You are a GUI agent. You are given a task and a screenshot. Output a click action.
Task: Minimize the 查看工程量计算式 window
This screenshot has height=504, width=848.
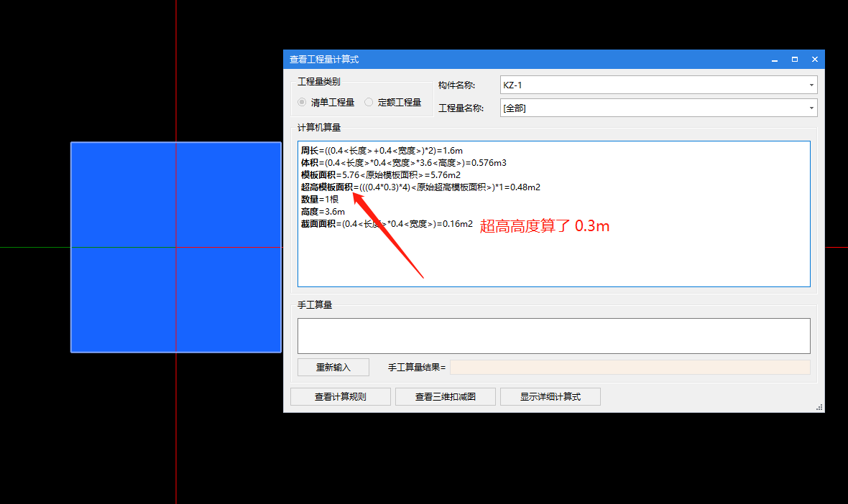coord(775,60)
